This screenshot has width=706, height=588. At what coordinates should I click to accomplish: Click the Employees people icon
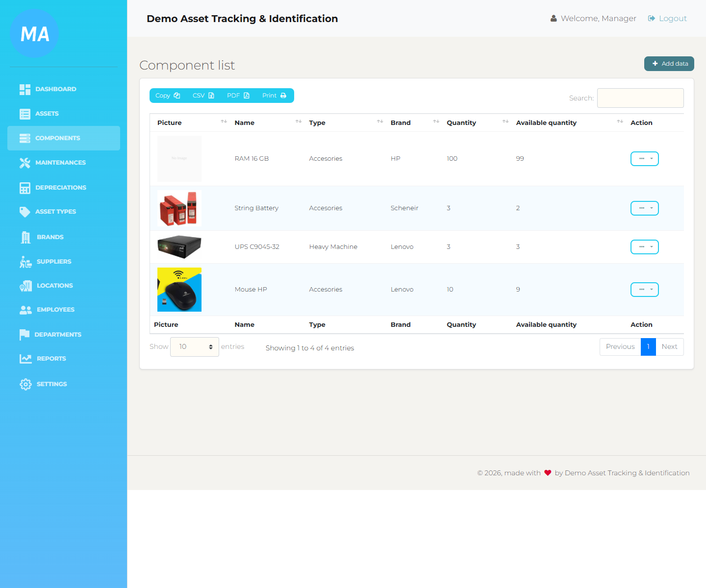[26, 310]
